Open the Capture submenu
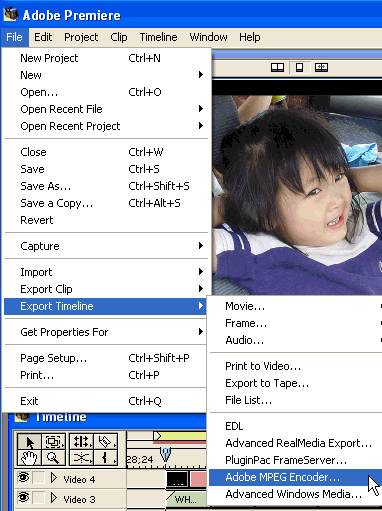Screen dimensions: 382x511 tap(107, 246)
